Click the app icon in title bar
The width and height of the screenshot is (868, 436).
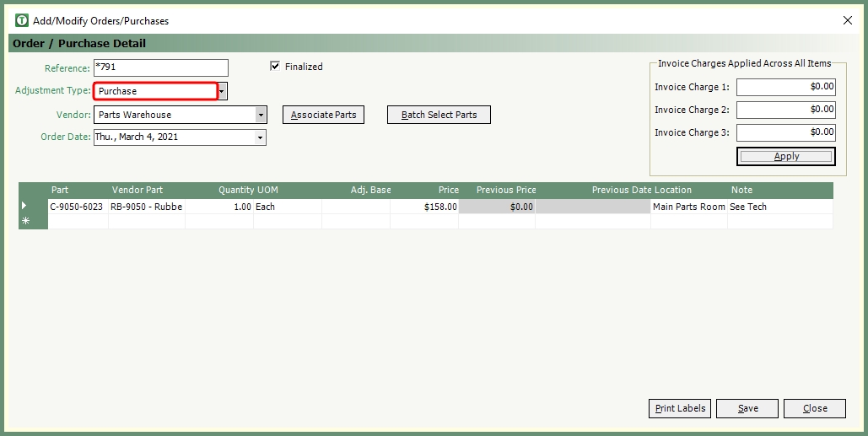[x=22, y=20]
